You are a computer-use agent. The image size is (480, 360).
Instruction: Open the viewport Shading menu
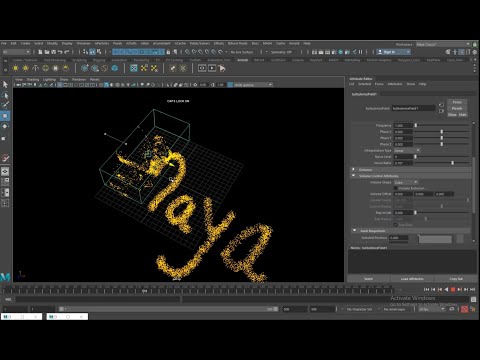pyautogui.click(x=33, y=80)
